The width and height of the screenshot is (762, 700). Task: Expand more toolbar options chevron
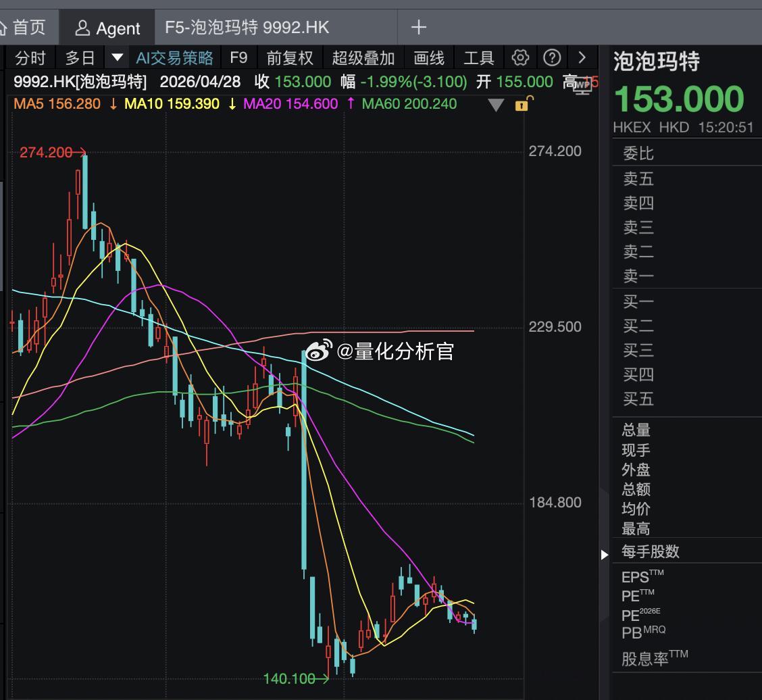click(x=582, y=57)
